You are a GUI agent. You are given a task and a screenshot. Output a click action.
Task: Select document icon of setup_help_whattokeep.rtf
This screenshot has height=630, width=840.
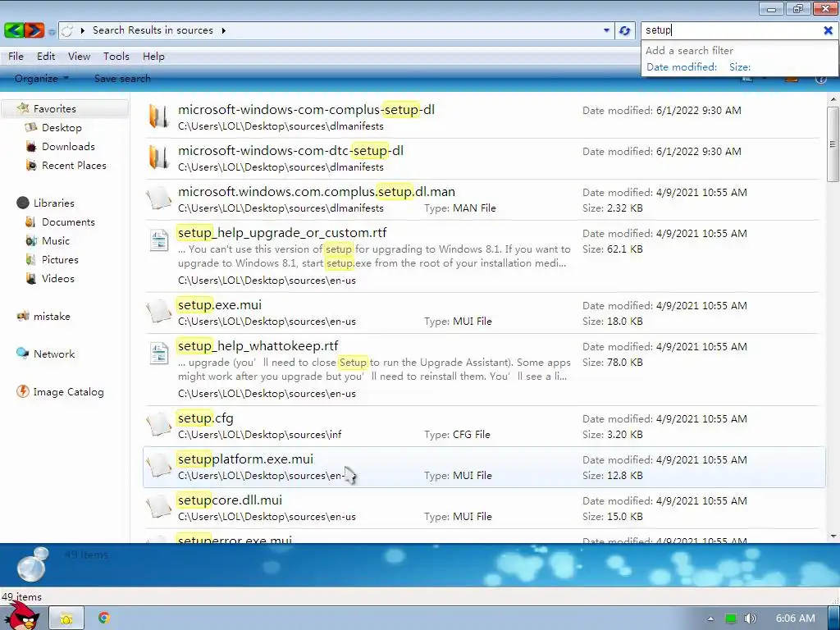pos(159,354)
